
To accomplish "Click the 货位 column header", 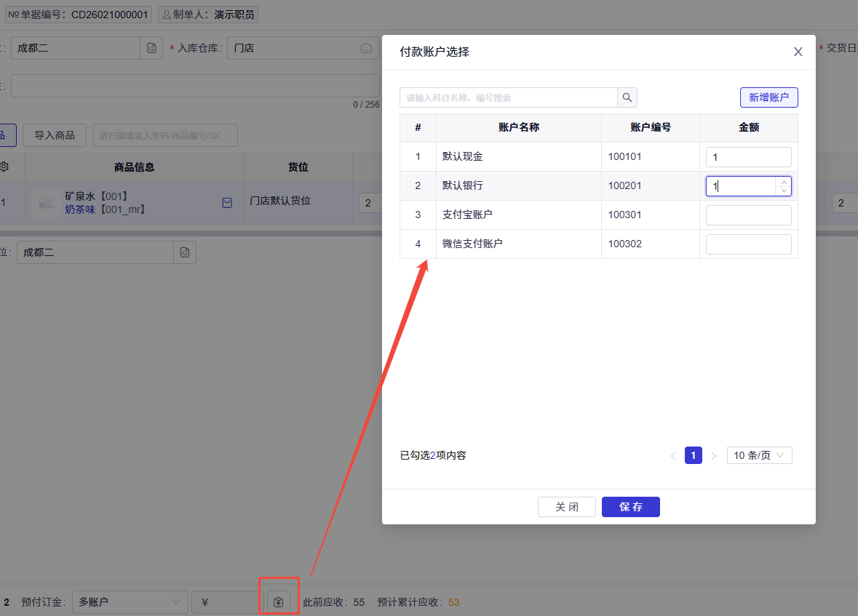I will [298, 167].
